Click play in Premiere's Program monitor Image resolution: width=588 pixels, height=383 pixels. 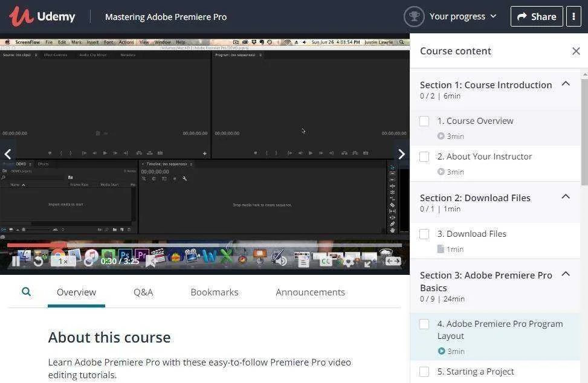[x=311, y=153]
